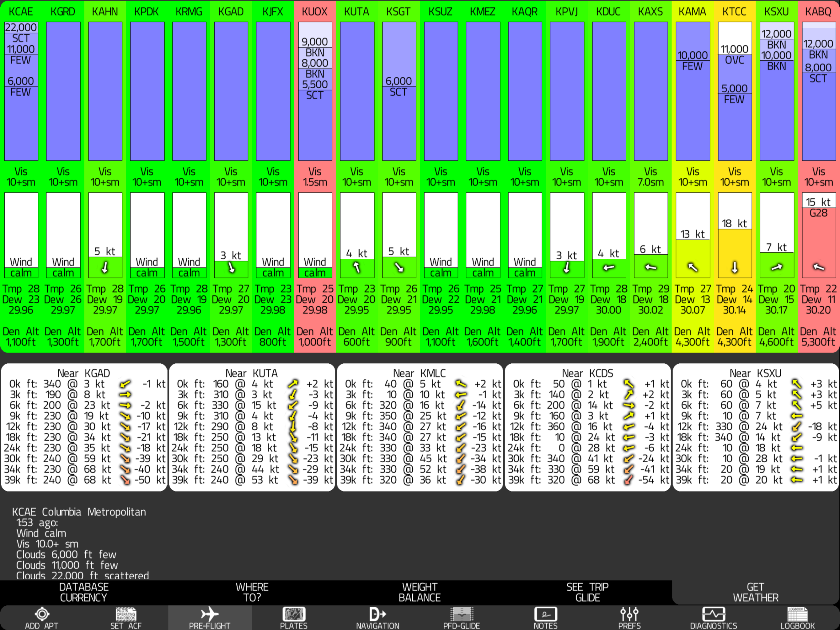This screenshot has width=840, height=630.
Task: Open NAVIGATION direct-to icon
Action: pos(378,614)
